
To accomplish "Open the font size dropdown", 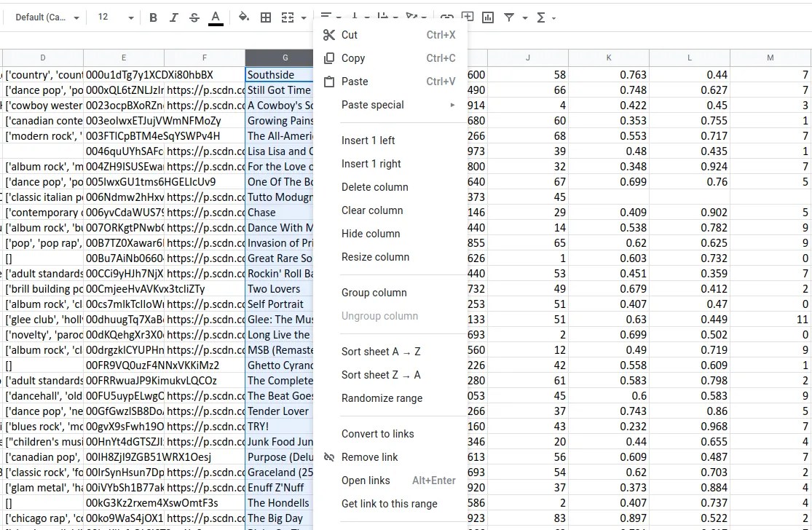I will [x=115, y=17].
